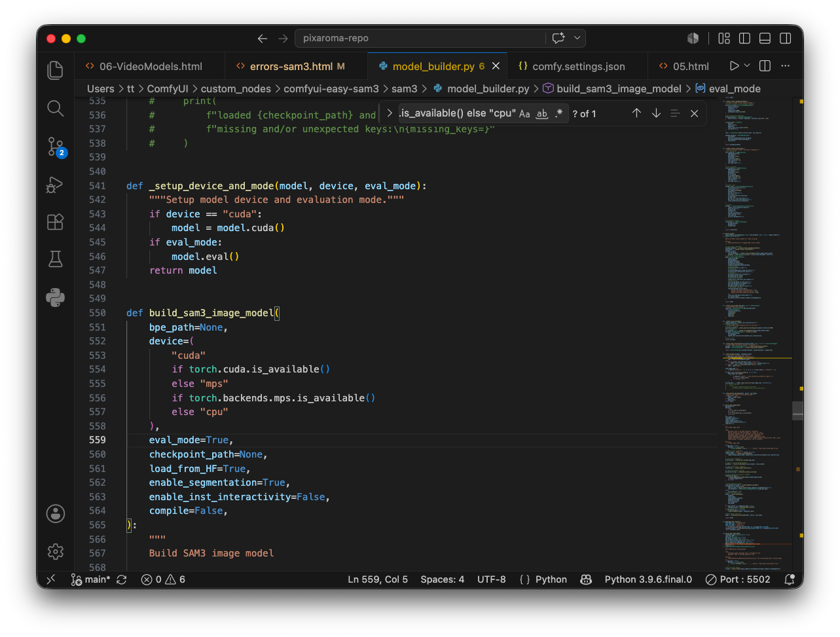Change encoding via UTF-8
The image size is (840, 637).
pos(492,579)
